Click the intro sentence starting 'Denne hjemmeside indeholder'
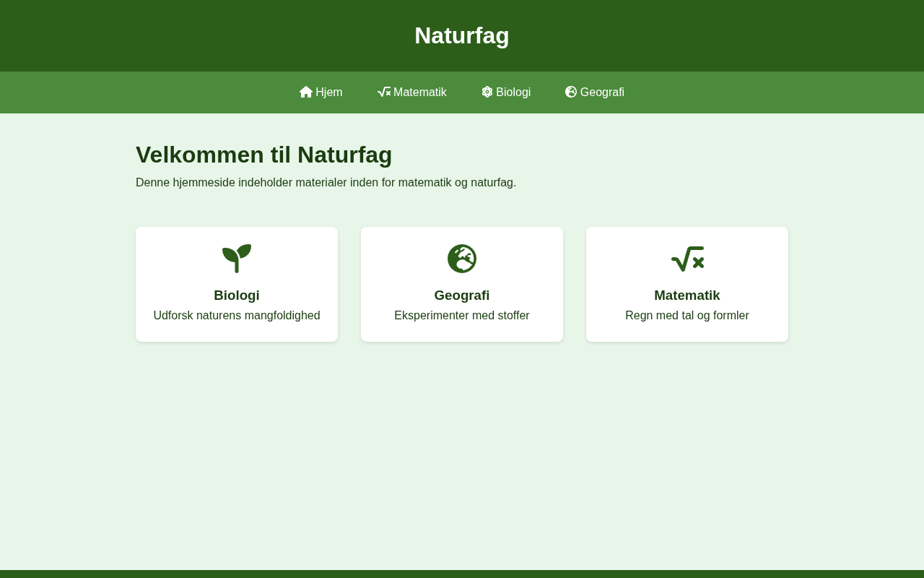The width and height of the screenshot is (924, 578). click(326, 183)
